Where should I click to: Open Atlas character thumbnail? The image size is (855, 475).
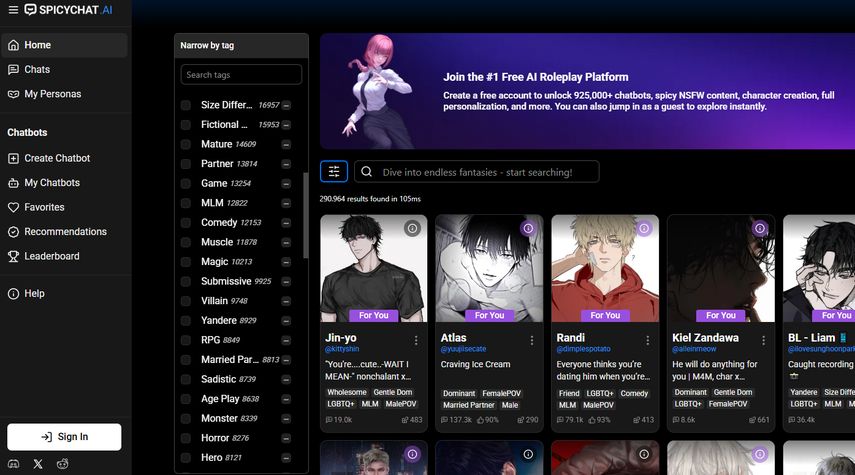click(x=489, y=268)
